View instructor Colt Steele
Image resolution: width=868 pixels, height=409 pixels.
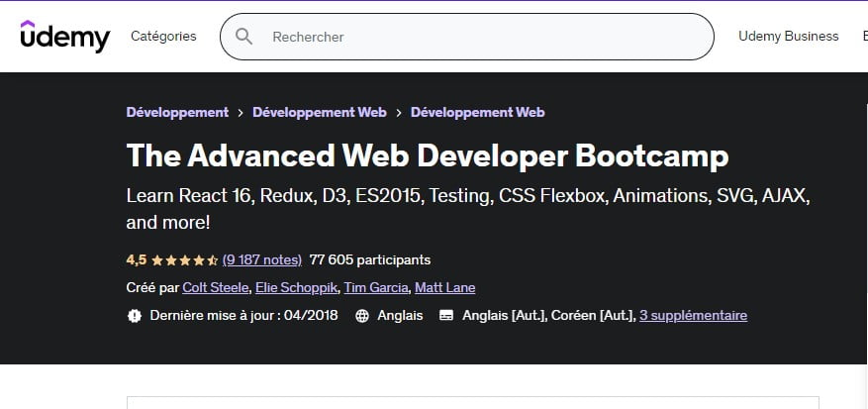216,287
